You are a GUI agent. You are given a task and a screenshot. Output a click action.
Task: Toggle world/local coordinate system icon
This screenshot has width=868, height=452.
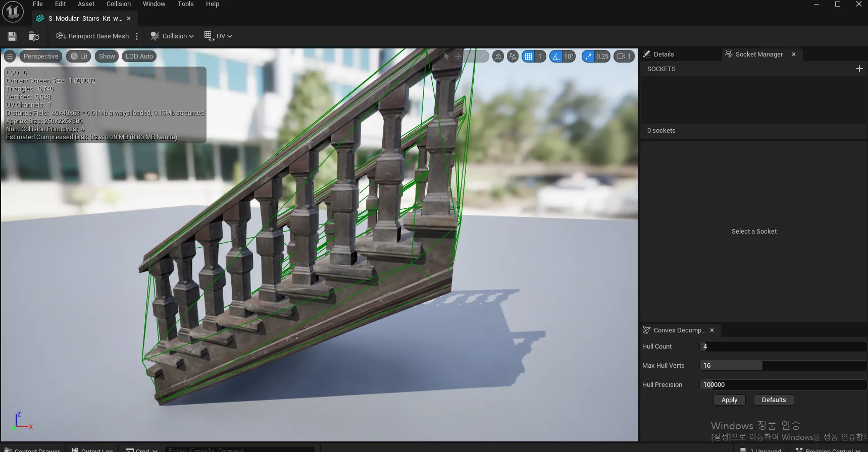pyautogui.click(x=498, y=56)
